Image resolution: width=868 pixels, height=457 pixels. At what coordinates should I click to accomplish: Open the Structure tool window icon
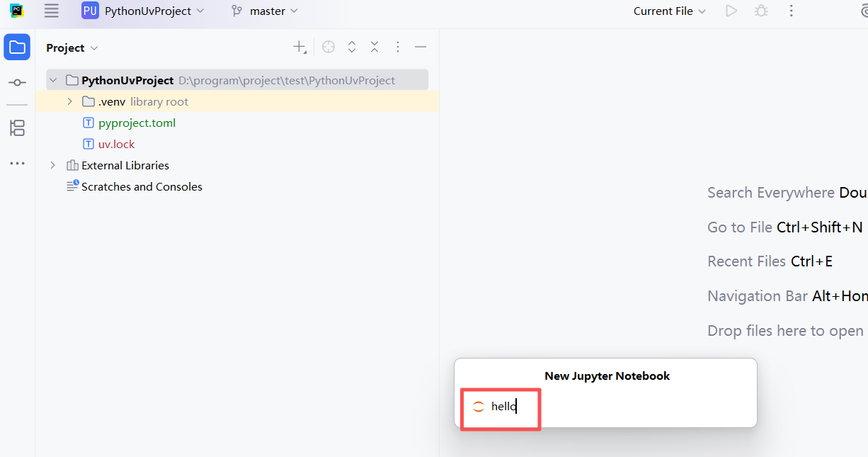(x=17, y=128)
